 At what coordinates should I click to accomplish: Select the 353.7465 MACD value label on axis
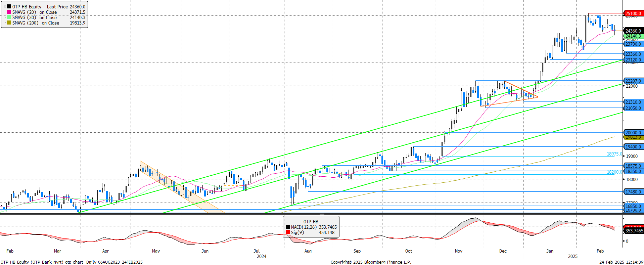pos(634,231)
